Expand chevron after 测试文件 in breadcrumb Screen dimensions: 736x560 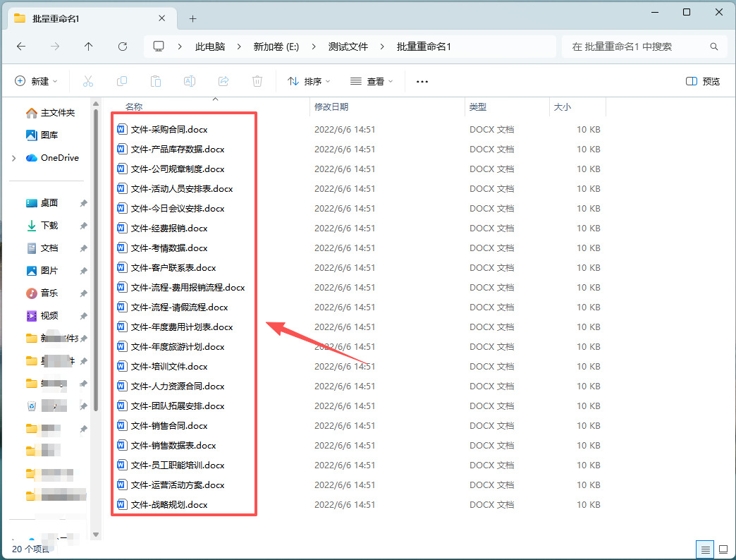[382, 47]
